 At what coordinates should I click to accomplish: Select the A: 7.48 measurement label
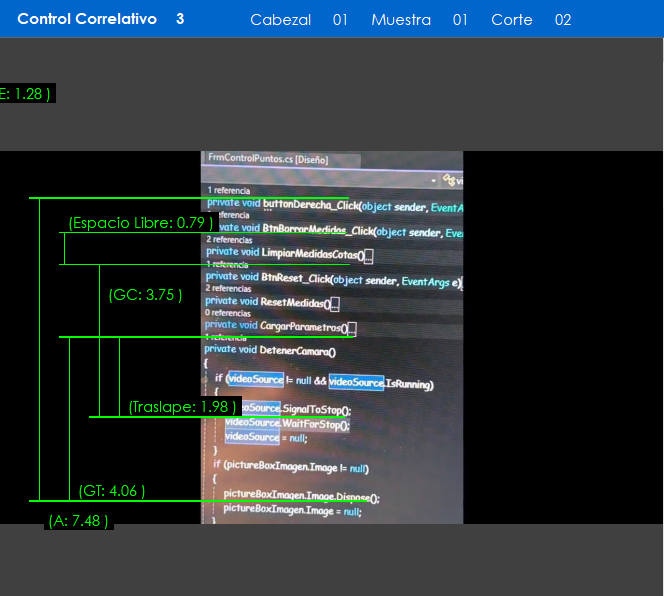(79, 521)
